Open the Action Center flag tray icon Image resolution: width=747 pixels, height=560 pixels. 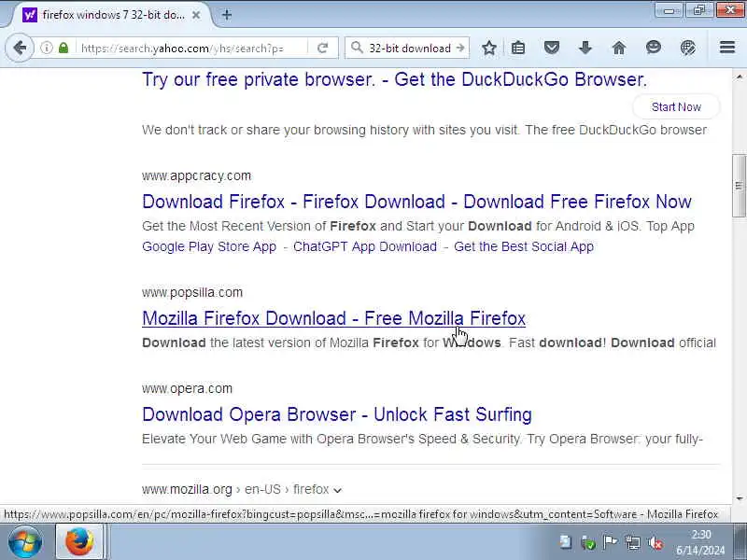(x=610, y=542)
